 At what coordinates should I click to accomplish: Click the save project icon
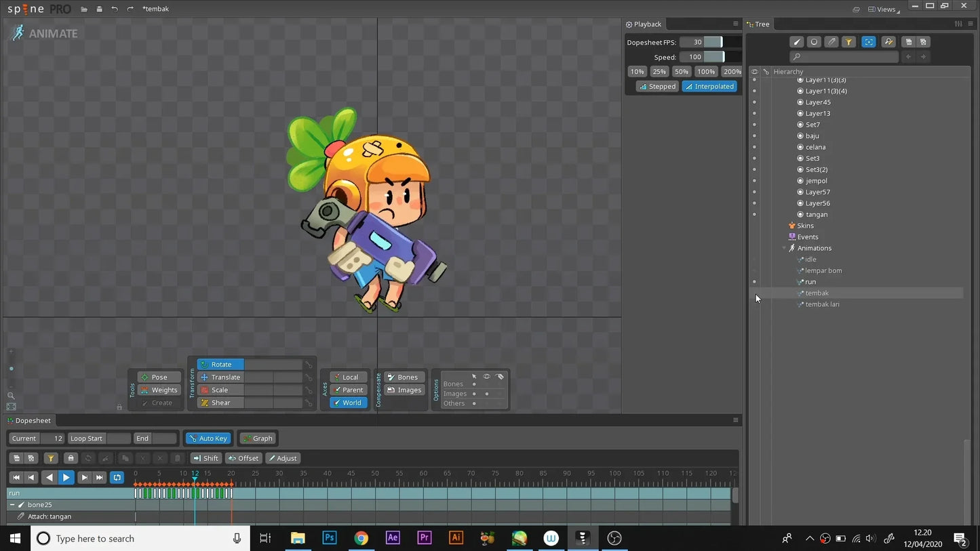pyautogui.click(x=99, y=9)
